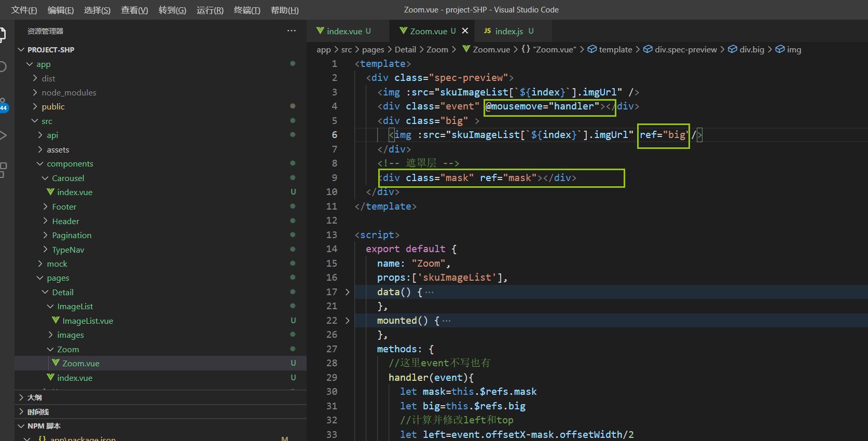Switch to the index.js editor tab
Image resolution: width=868 pixels, height=441 pixels.
click(513, 31)
